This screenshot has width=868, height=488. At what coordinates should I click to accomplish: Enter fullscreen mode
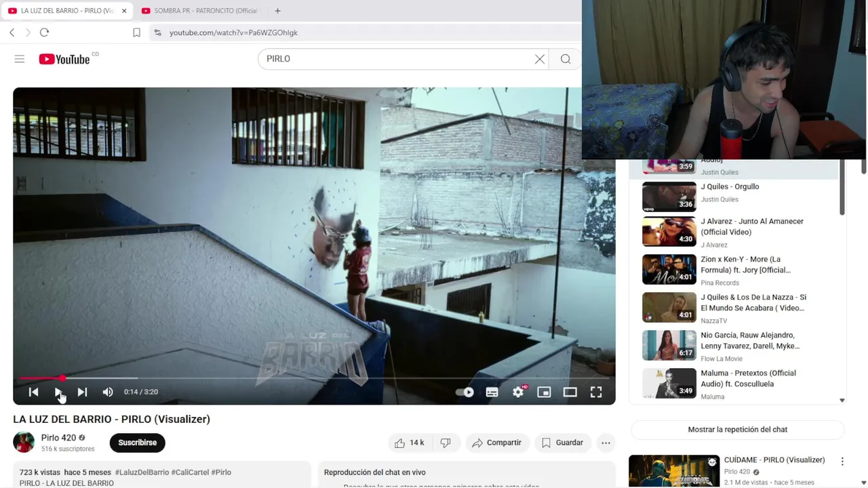[x=596, y=392]
